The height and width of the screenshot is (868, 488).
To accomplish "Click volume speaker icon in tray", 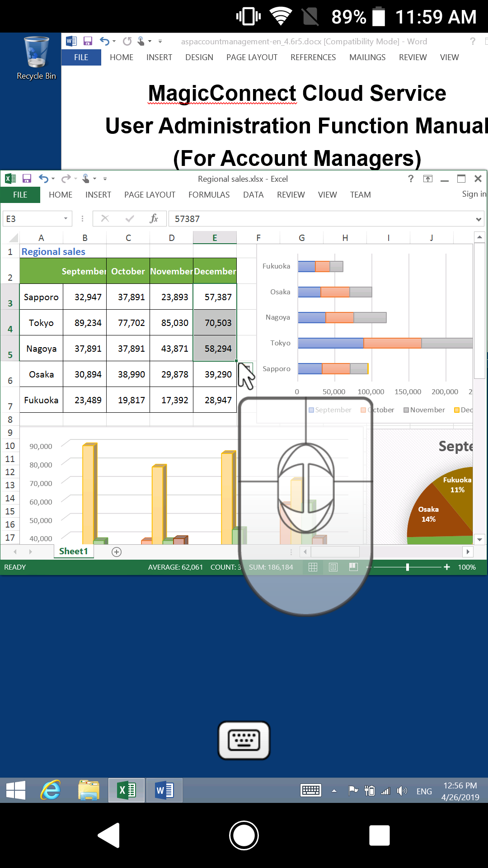I will pyautogui.click(x=402, y=791).
